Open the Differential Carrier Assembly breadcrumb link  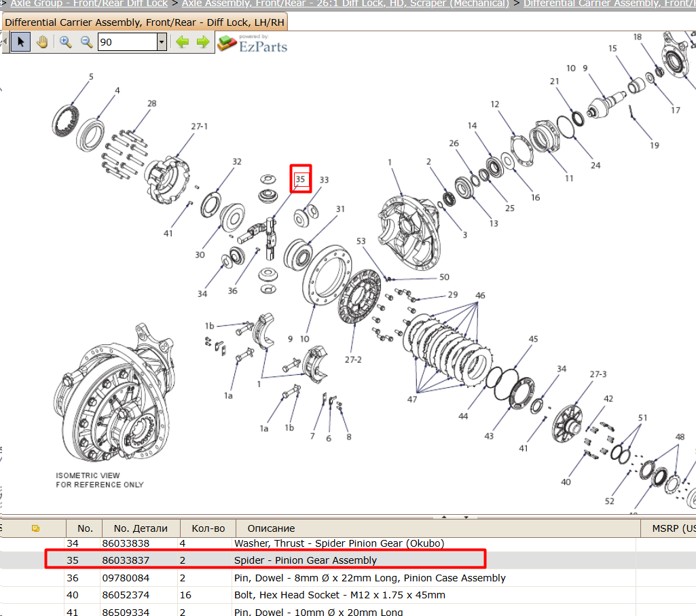(610, 3)
